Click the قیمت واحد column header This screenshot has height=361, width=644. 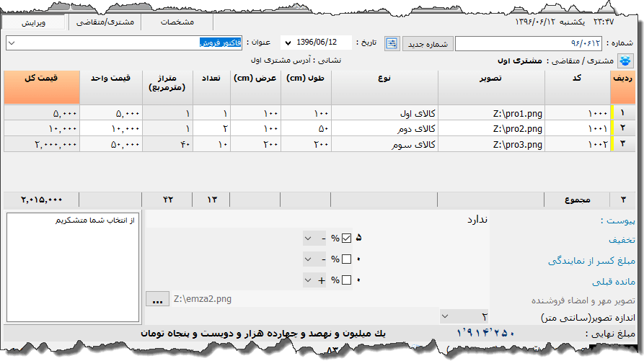click(111, 87)
